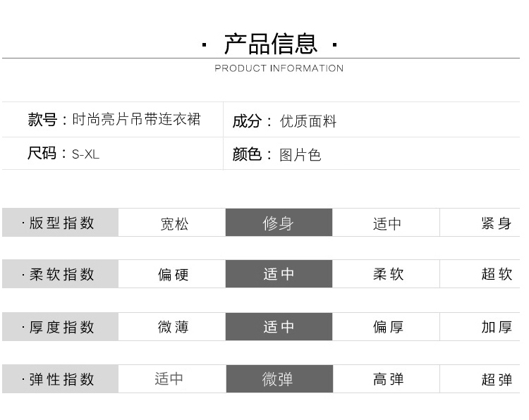The width and height of the screenshot is (529, 420).
Task: Select 适中 in the 版型指数 row
Action: pos(387,224)
